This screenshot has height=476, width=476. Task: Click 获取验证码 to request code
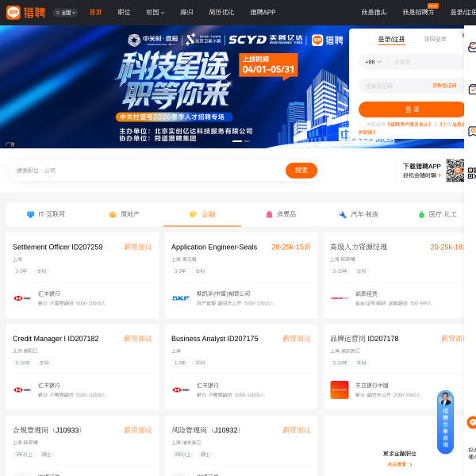click(444, 86)
